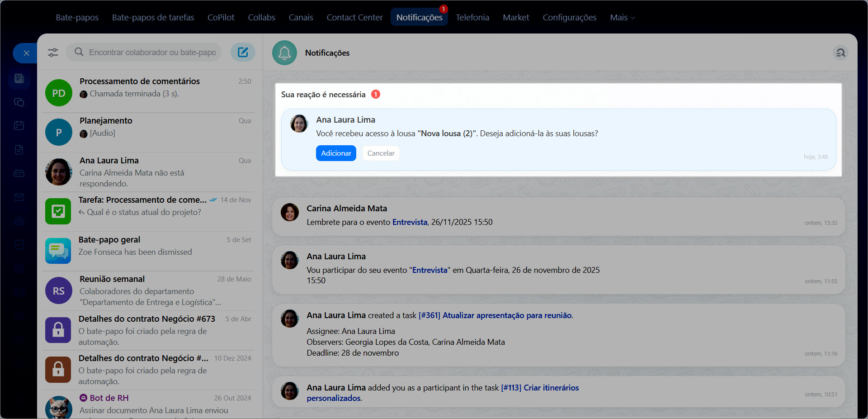Open the CoPilot tab

click(221, 18)
